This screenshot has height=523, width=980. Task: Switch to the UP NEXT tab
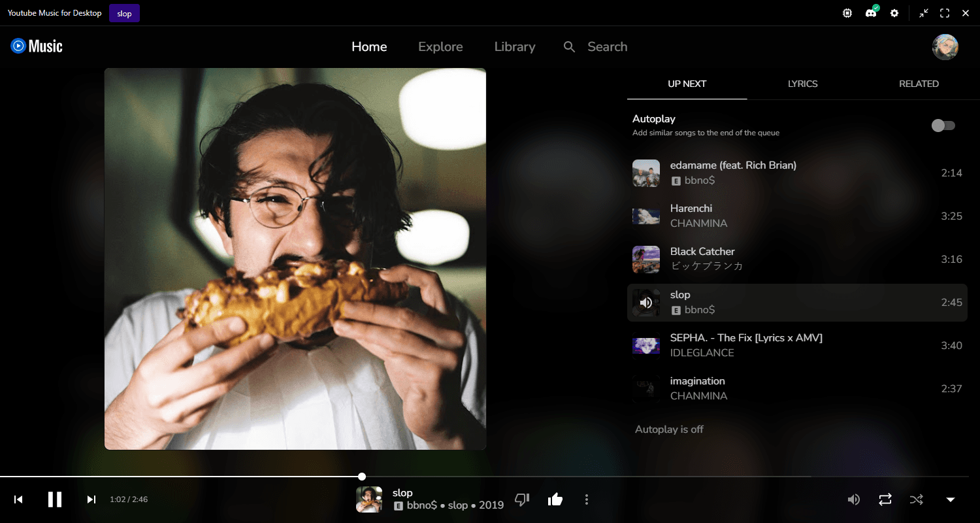tap(687, 84)
